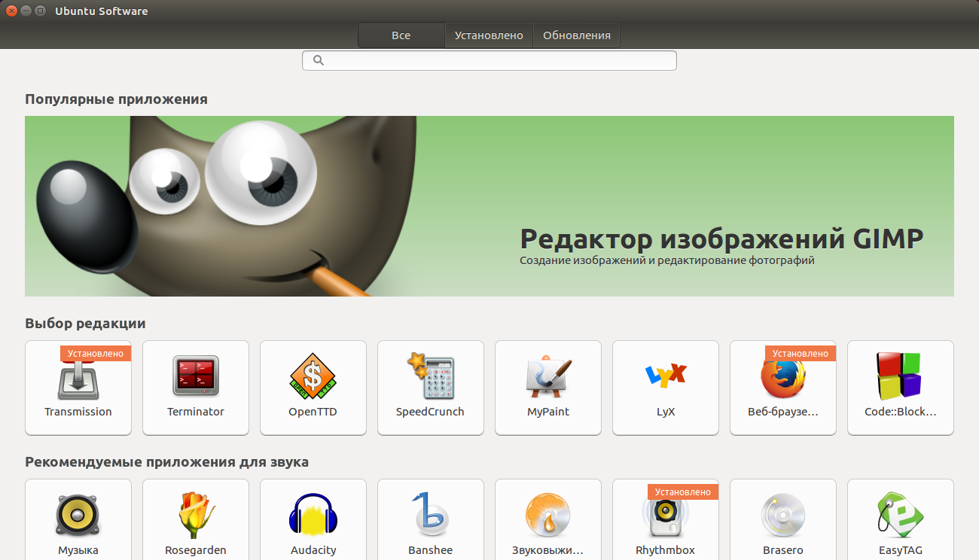Open the OpenTTD game tile
This screenshot has height=560, width=979.
[313, 388]
